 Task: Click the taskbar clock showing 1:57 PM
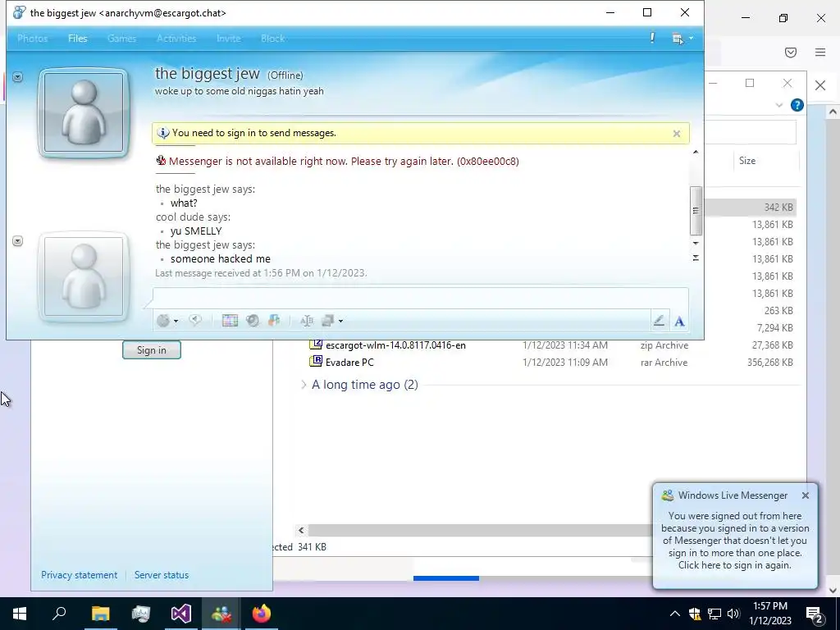coord(770,614)
